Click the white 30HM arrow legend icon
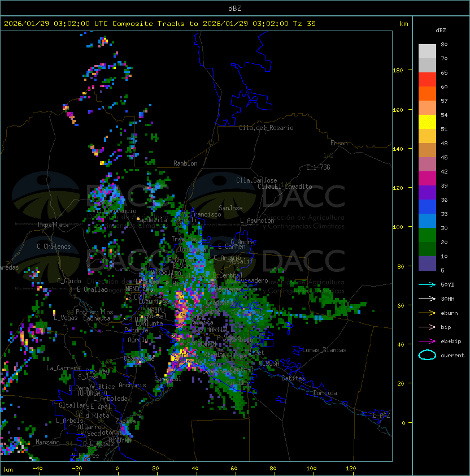470x476 pixels. click(x=427, y=298)
